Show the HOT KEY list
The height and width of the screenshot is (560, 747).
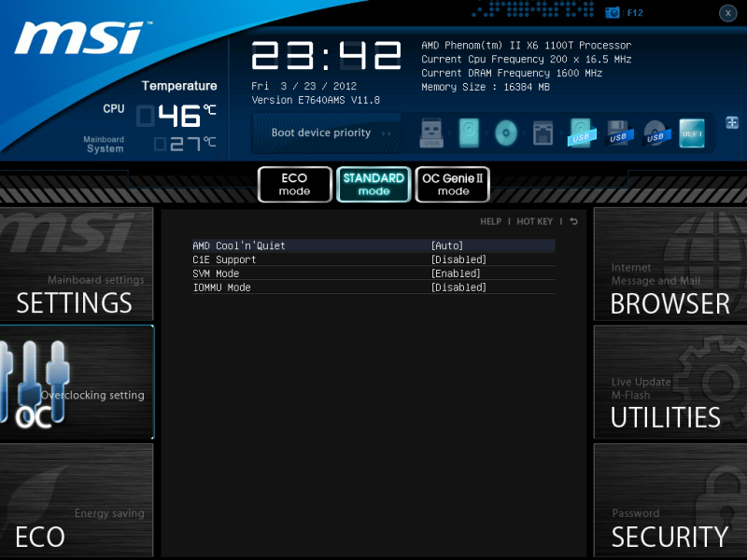[534, 221]
